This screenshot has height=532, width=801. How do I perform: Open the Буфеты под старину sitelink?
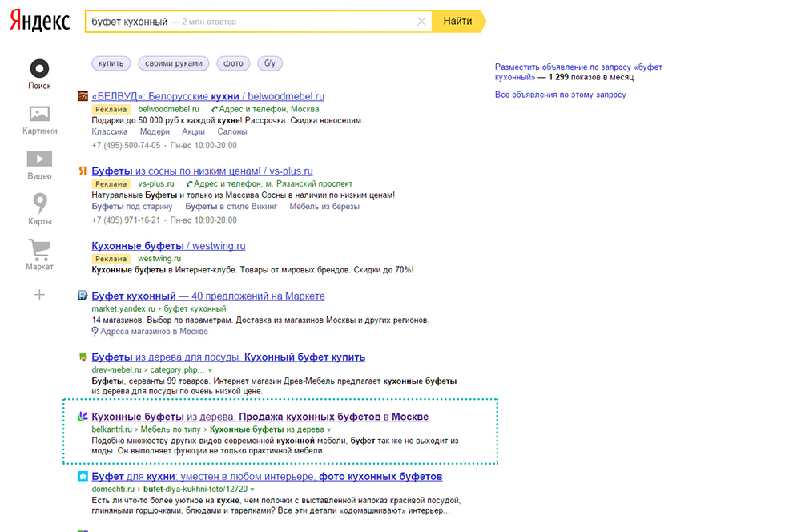coord(132,207)
